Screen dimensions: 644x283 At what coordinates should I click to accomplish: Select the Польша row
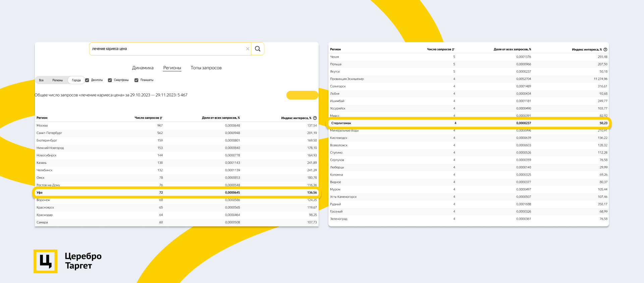[469, 64]
